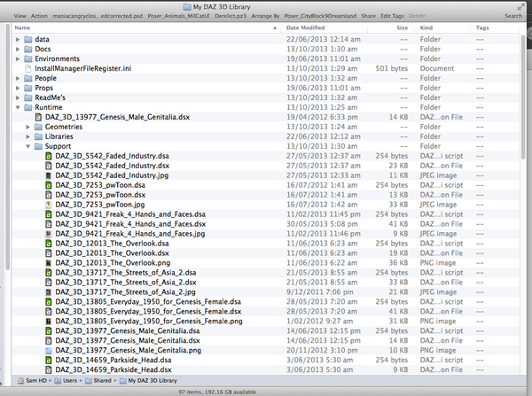Sort by the Tags column header
The height and width of the screenshot is (396, 532).
coord(495,27)
